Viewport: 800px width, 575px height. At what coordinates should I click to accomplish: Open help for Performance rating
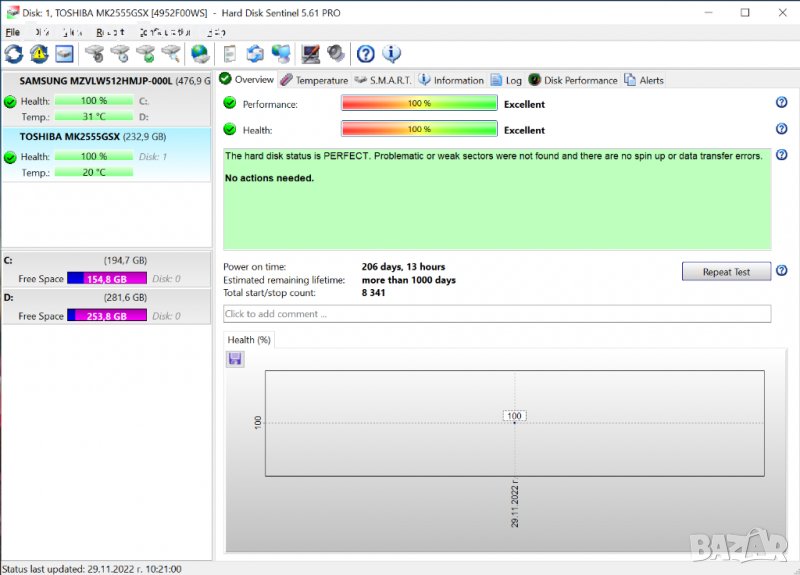(781, 103)
